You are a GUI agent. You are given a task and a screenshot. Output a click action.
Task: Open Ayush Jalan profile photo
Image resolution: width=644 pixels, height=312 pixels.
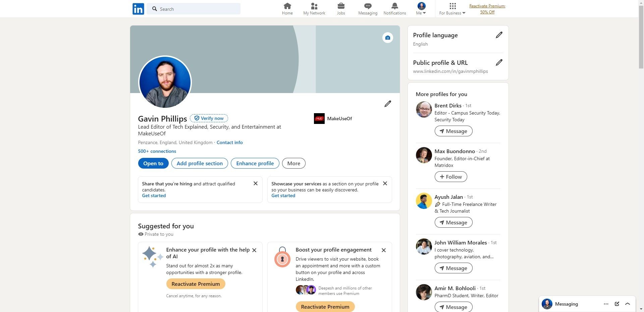pyautogui.click(x=424, y=201)
